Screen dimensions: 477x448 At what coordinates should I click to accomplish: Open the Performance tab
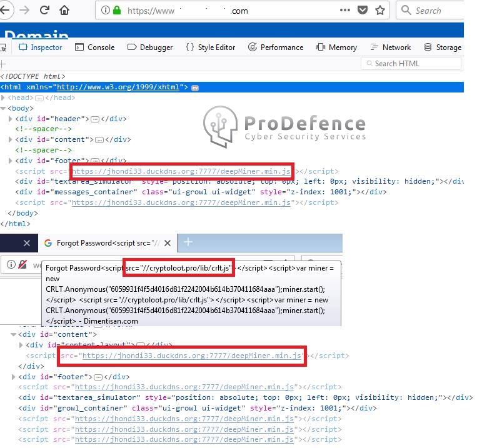click(276, 47)
